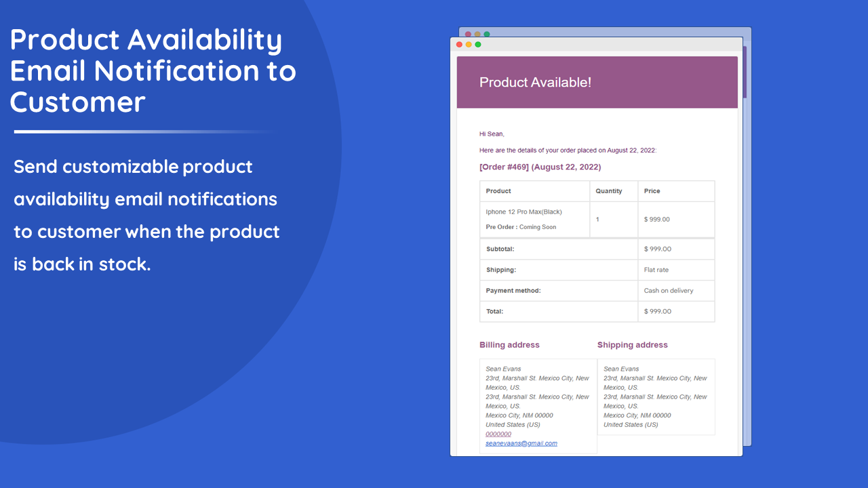Click the yellow minimize dot on front browser window

click(469, 44)
